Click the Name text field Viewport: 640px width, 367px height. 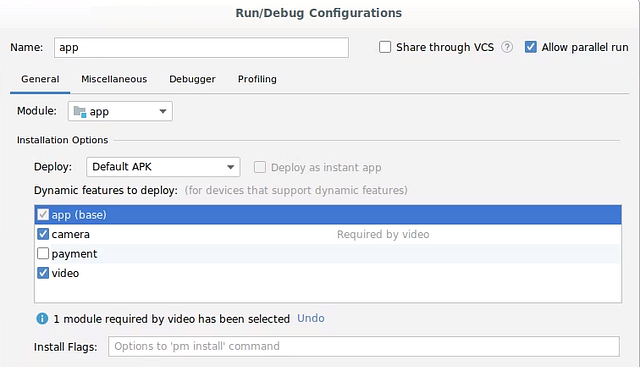(201, 47)
